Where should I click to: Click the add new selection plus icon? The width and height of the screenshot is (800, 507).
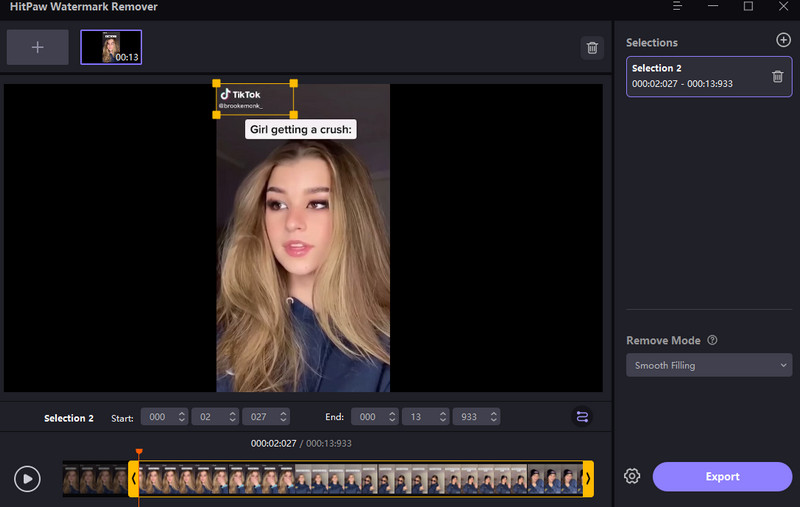click(x=782, y=41)
